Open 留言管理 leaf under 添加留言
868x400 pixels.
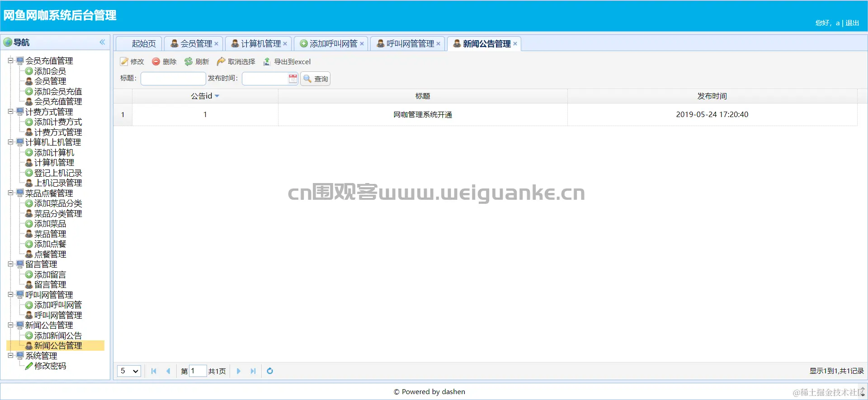point(50,284)
